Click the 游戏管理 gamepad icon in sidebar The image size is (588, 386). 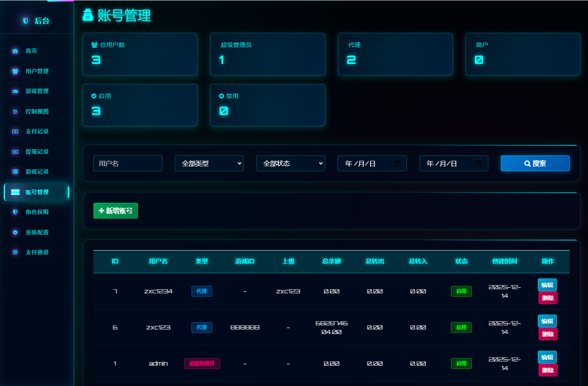tap(15, 91)
